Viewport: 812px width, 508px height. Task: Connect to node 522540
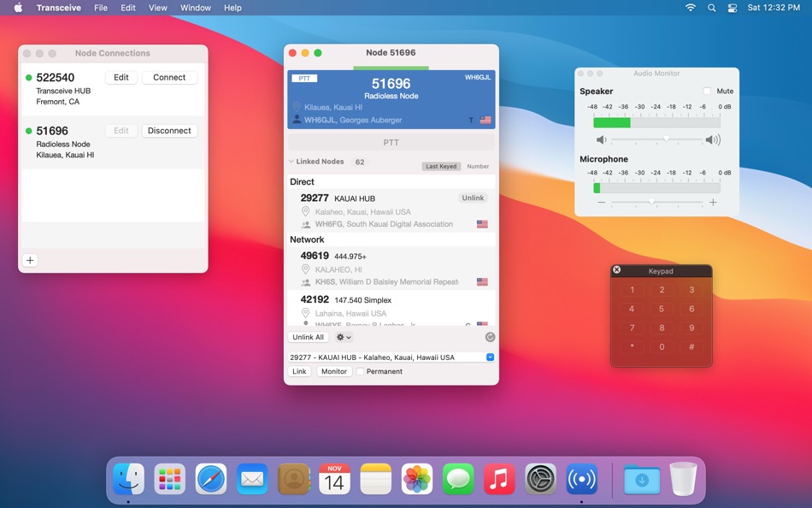[169, 77]
